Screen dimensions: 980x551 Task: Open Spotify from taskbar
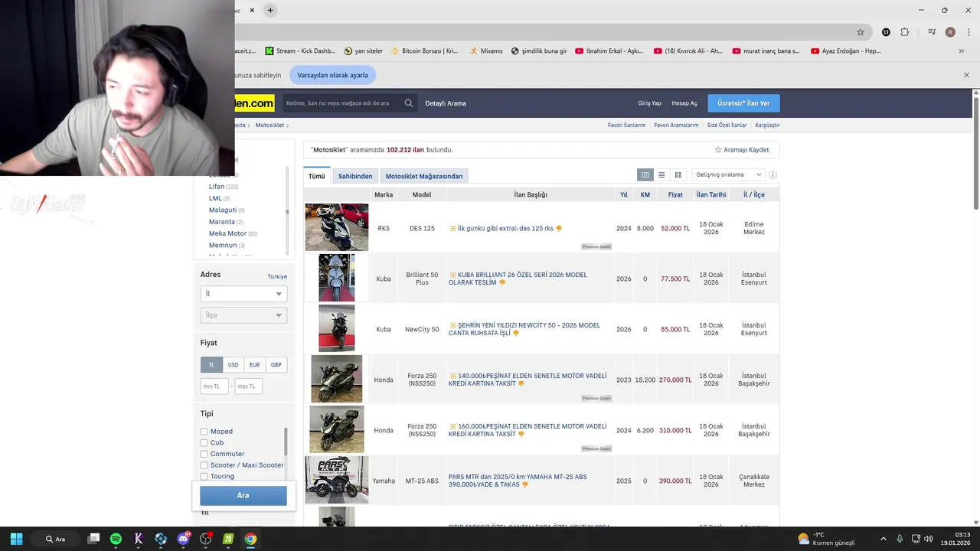[x=116, y=539]
